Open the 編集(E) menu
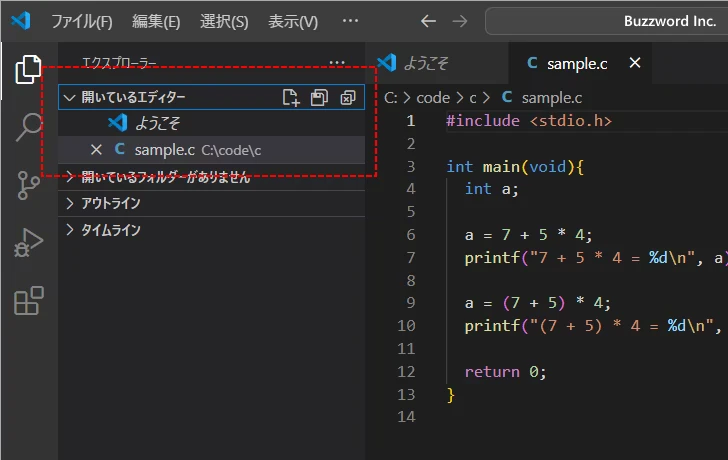This screenshot has height=460, width=728. click(156, 21)
